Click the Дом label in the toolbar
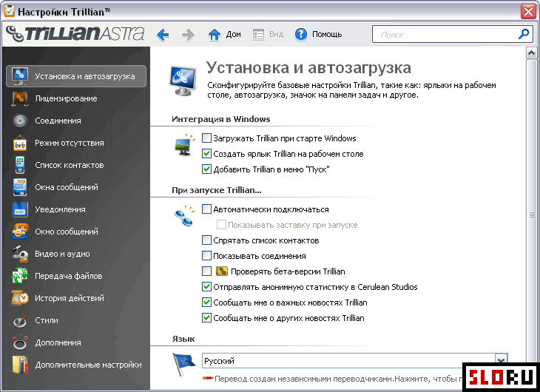The height and width of the screenshot is (392, 540). tap(233, 35)
